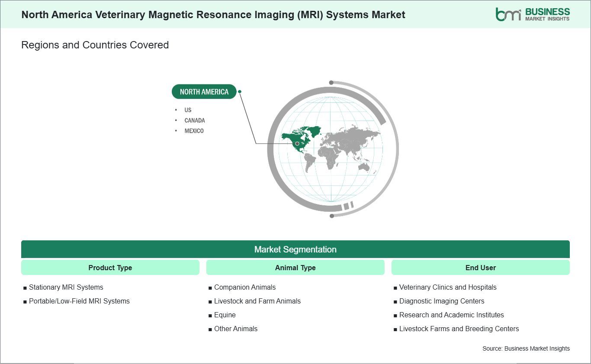
Task: Click the North America marker dot on the map
Action: pos(297,144)
